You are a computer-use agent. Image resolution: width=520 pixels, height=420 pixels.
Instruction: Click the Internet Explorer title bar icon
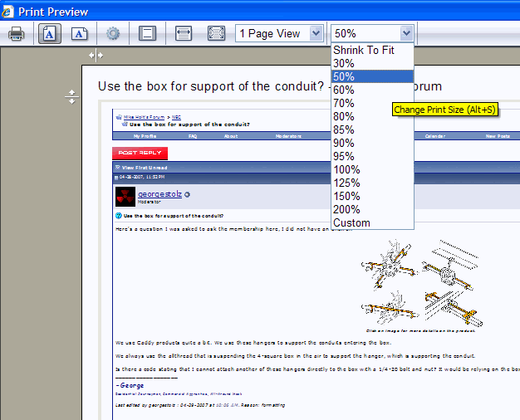point(7,12)
